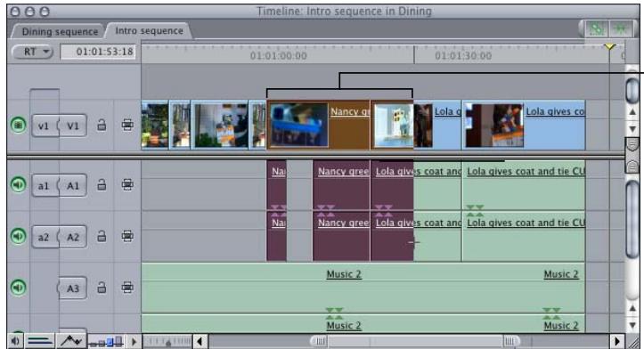Lock the A1 audio track
Screen dimensions: 644x349
[102, 185]
